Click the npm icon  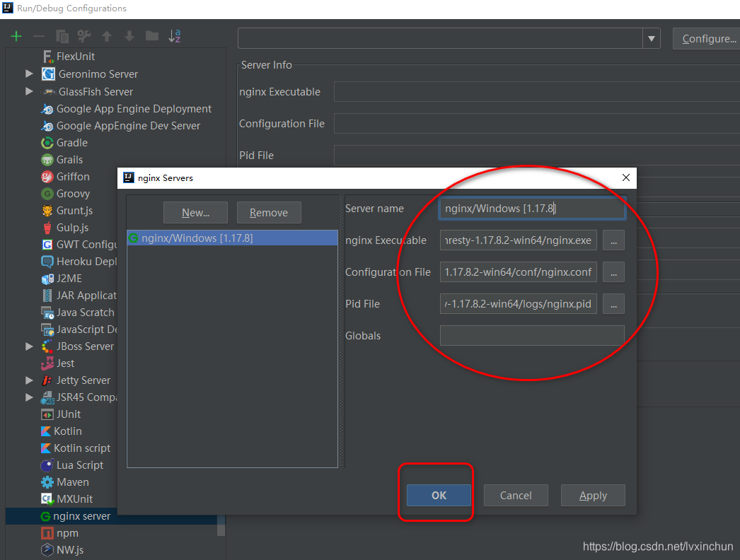47,533
